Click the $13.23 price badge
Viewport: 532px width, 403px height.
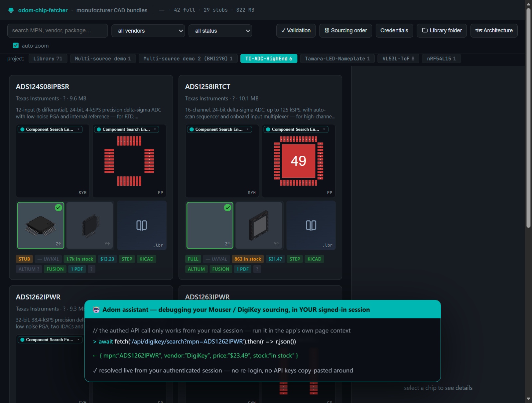pos(107,259)
